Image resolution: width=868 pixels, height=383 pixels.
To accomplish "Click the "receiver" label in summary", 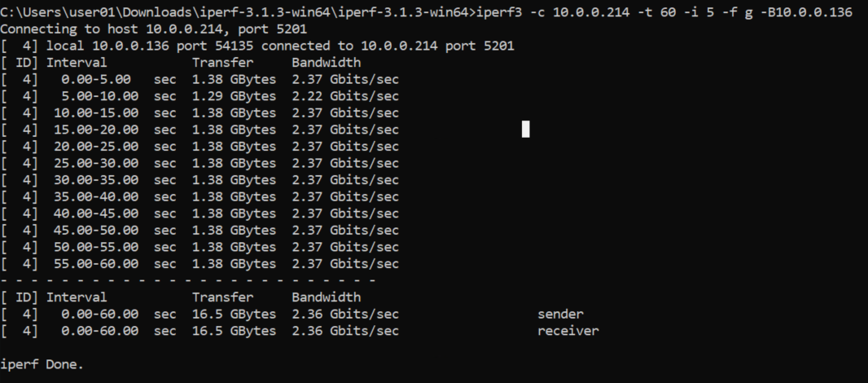I will [568, 331].
